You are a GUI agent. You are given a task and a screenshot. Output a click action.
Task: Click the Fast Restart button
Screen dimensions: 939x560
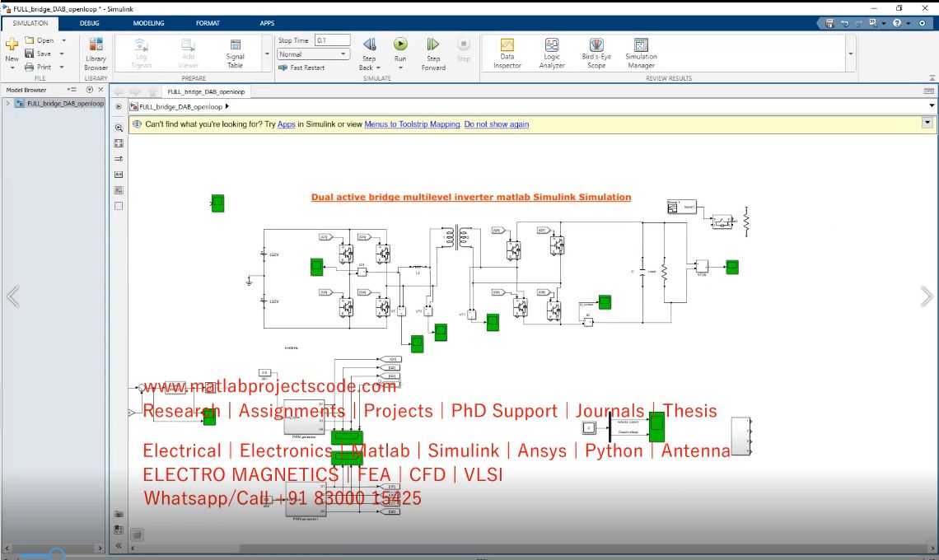[x=301, y=68]
